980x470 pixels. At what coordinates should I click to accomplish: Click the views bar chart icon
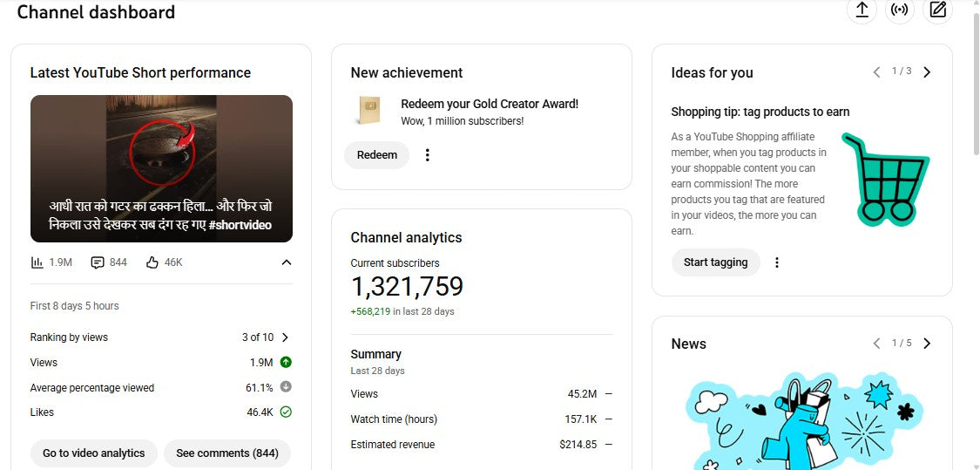(37, 262)
